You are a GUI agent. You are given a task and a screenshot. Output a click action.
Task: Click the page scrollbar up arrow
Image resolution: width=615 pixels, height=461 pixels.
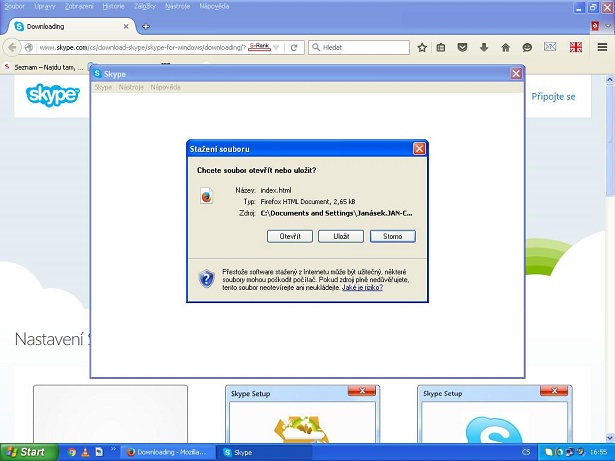[x=610, y=80]
